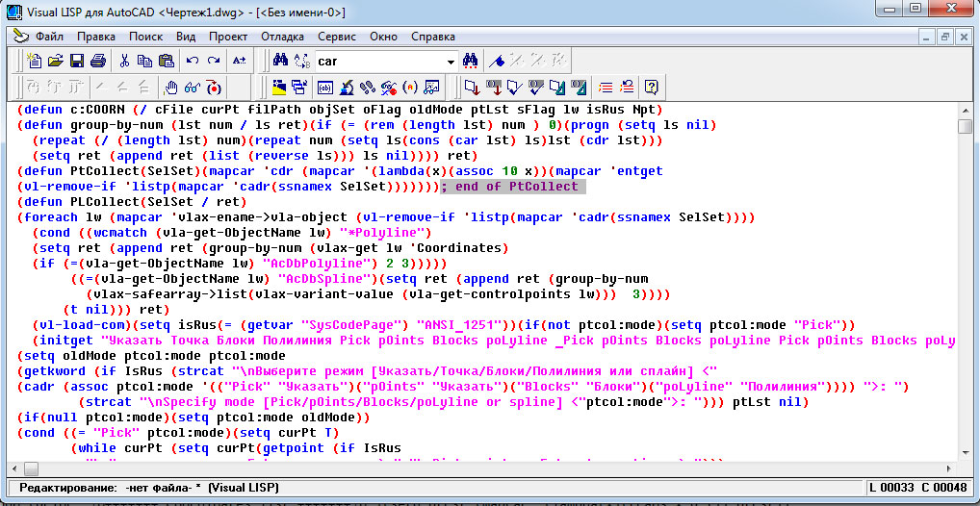The width and height of the screenshot is (980, 506).
Task: Open the Правка menu
Action: point(96,37)
